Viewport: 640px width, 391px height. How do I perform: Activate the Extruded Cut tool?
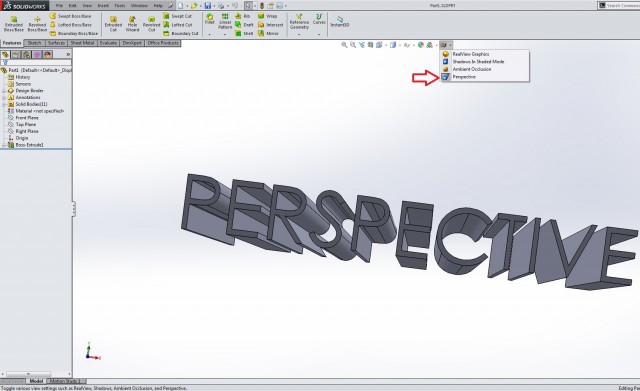pos(113,24)
